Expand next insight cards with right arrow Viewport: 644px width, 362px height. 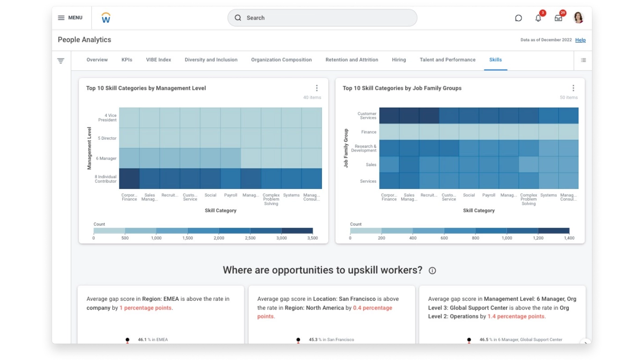tap(585, 343)
